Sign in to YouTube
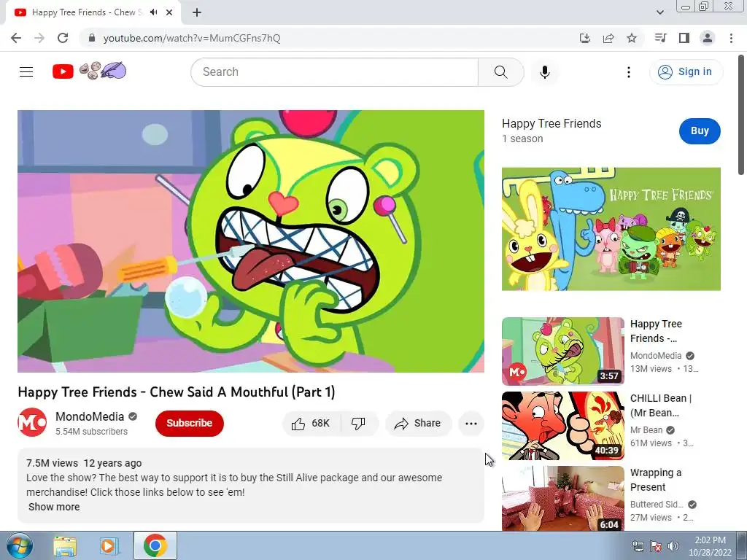Viewport: 747px width, 560px height. (x=686, y=72)
